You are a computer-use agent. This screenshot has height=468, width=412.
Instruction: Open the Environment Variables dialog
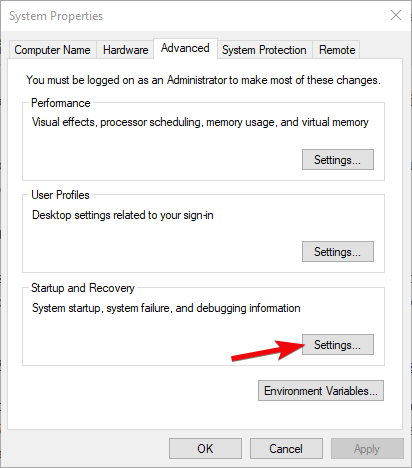(x=321, y=390)
